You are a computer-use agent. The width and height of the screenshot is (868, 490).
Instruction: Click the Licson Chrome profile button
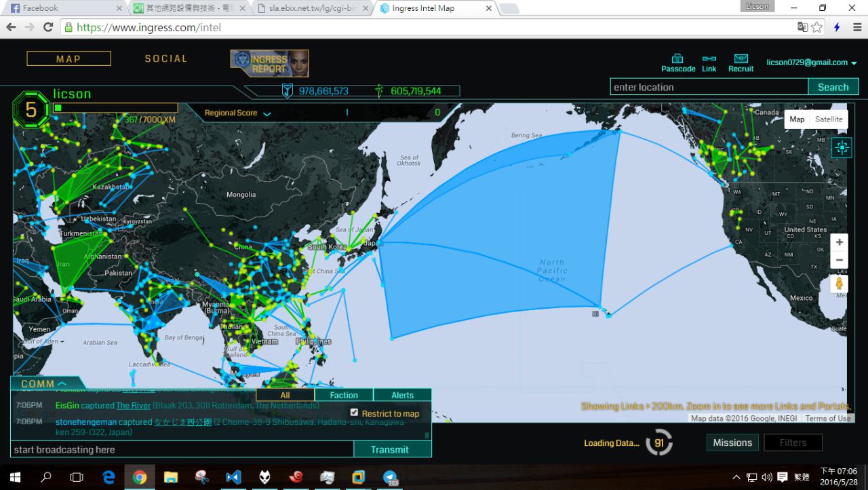click(x=757, y=6)
